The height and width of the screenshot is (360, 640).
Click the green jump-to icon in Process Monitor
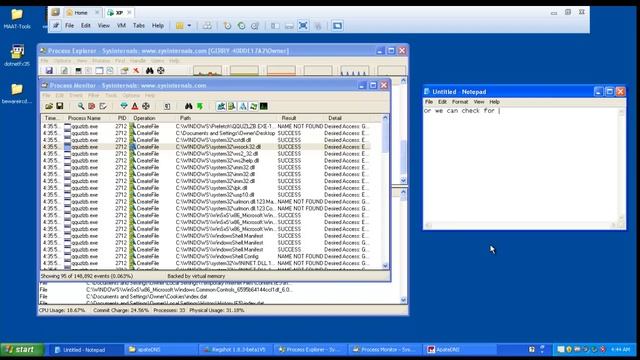[200, 106]
